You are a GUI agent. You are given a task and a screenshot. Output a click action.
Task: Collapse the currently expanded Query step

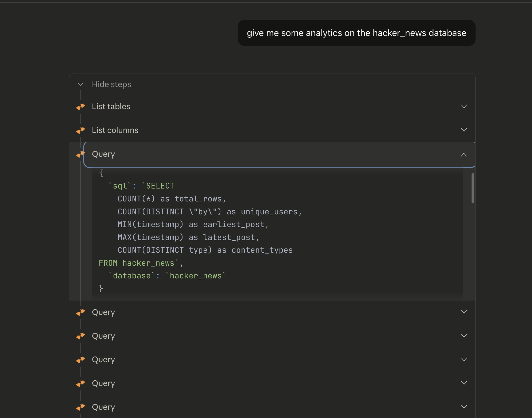[464, 155]
